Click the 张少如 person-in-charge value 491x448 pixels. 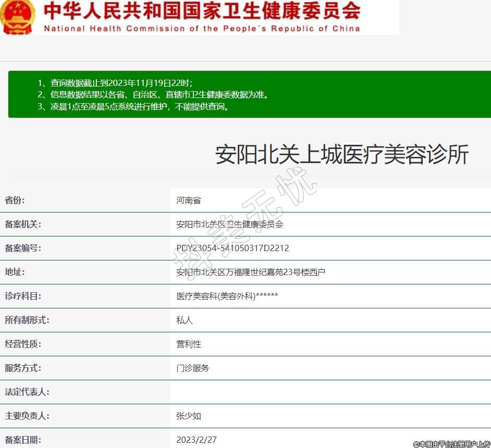(x=189, y=416)
